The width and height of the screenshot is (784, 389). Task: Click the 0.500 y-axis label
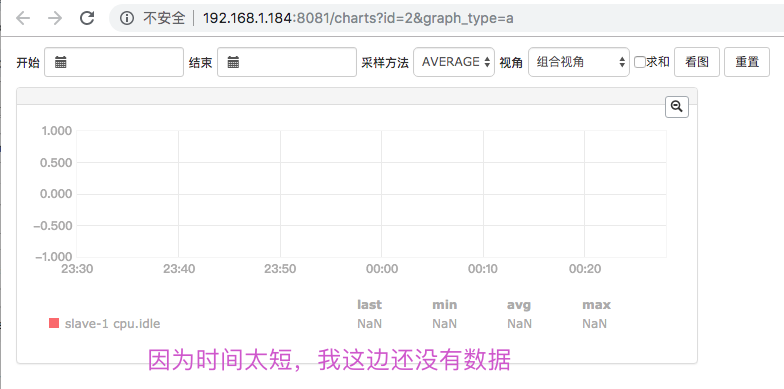click(x=56, y=162)
